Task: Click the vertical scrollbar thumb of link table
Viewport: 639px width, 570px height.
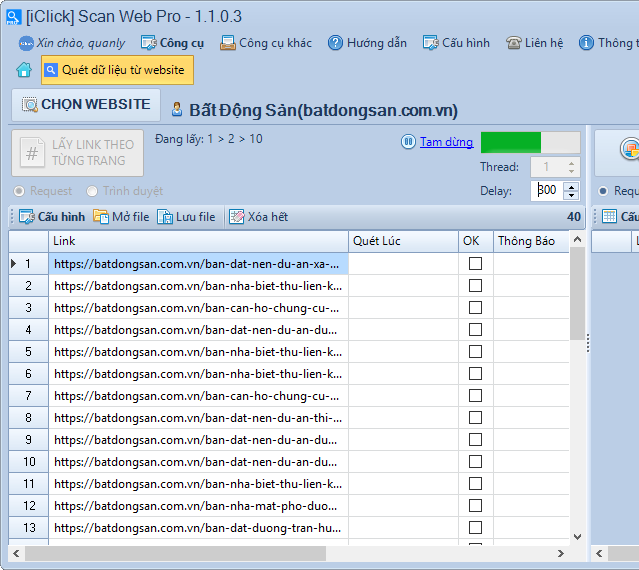Action: click(x=577, y=293)
